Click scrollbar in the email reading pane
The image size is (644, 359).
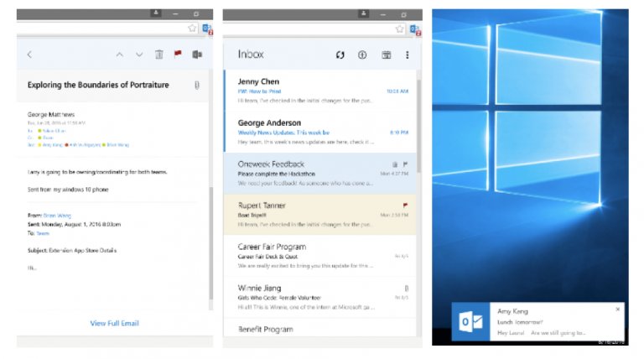(x=211, y=243)
